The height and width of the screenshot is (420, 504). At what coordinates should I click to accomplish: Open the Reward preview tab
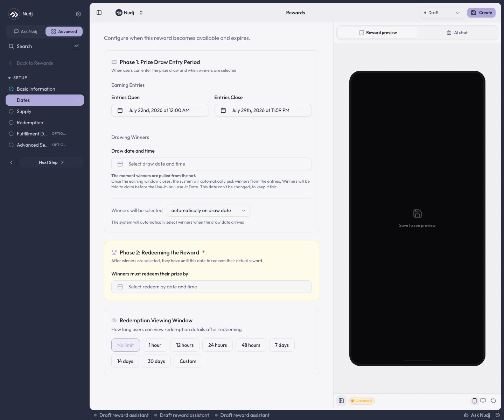point(378,33)
